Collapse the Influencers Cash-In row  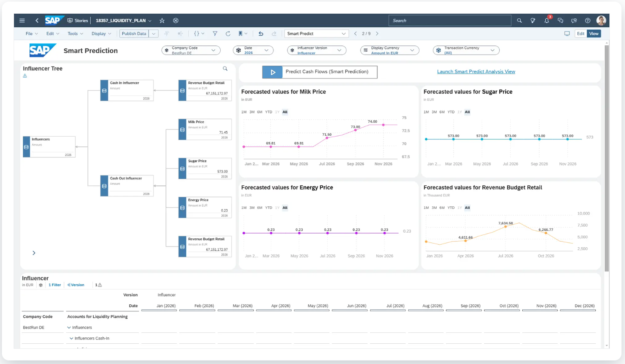(x=71, y=338)
